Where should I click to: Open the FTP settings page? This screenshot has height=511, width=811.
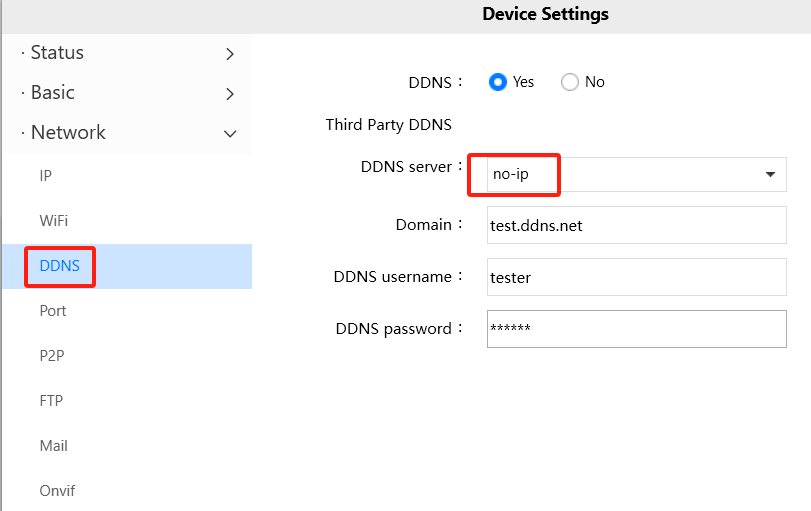(51, 401)
